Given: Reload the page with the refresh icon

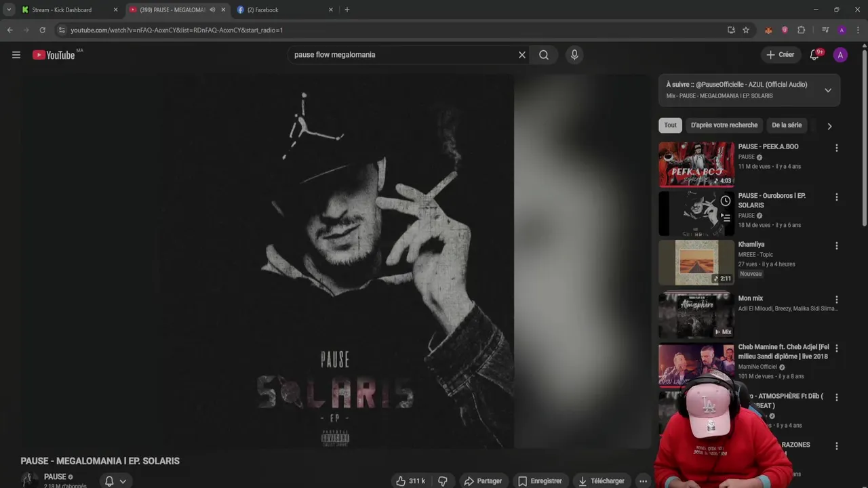Looking at the screenshot, I should [42, 30].
